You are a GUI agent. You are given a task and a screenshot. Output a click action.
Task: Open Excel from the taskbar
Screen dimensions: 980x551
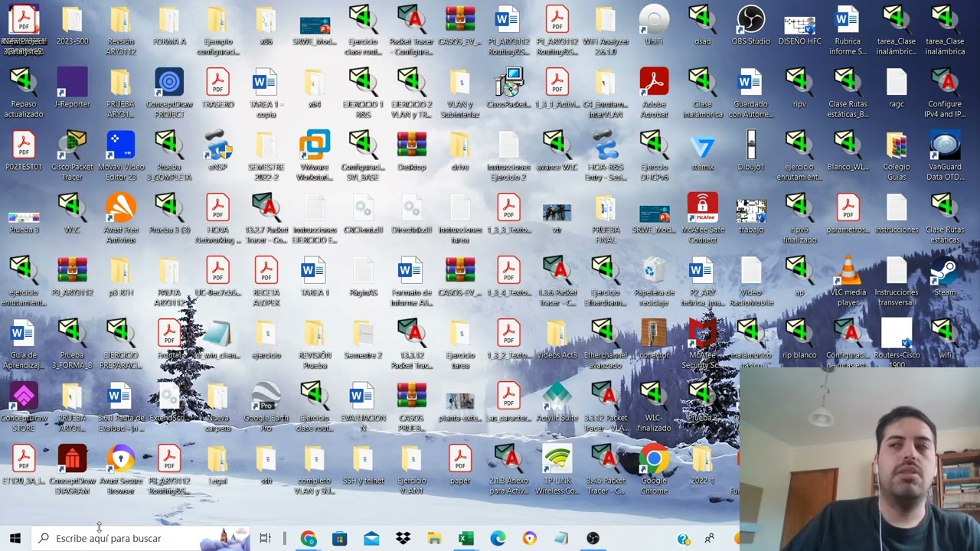tap(465, 538)
